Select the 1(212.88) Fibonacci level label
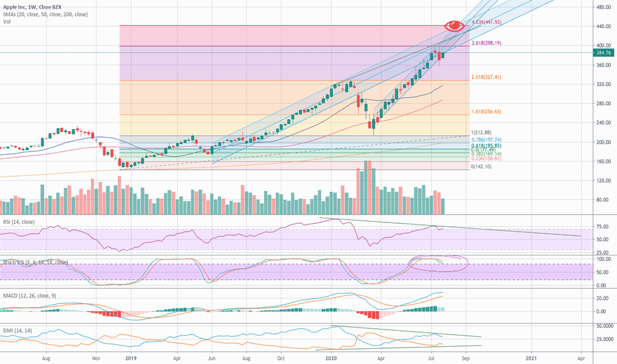Viewport: 617px width, 364px height. tap(481, 132)
